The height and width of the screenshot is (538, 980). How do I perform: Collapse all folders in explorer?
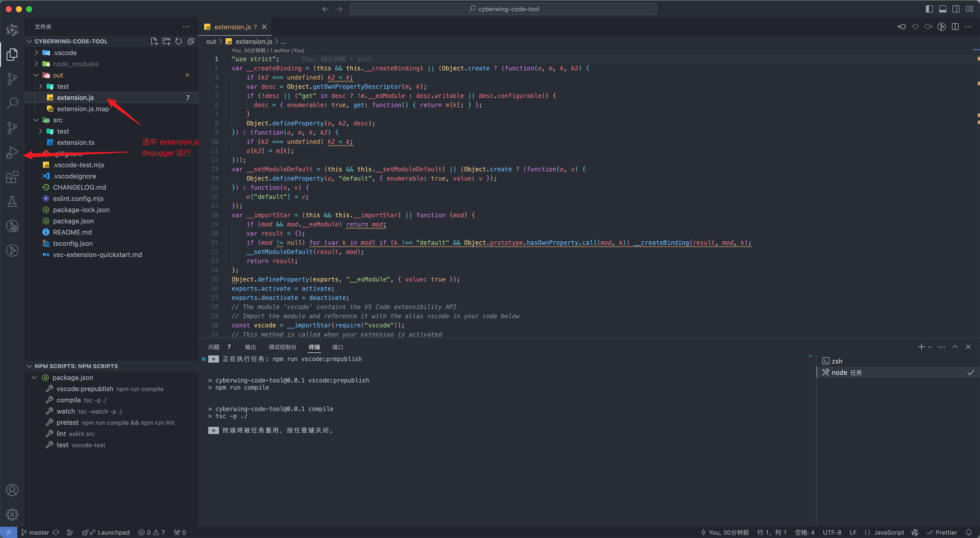[191, 42]
